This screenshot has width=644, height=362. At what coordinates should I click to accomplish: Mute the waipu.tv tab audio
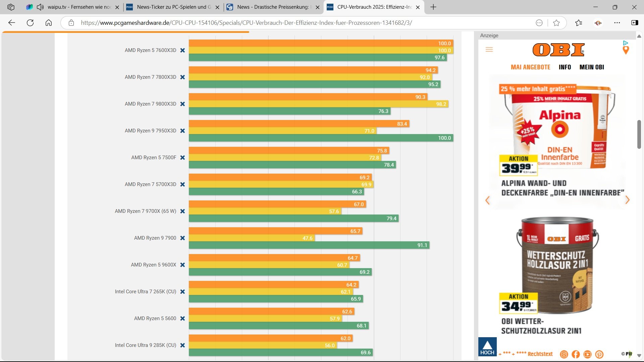pos(40,7)
